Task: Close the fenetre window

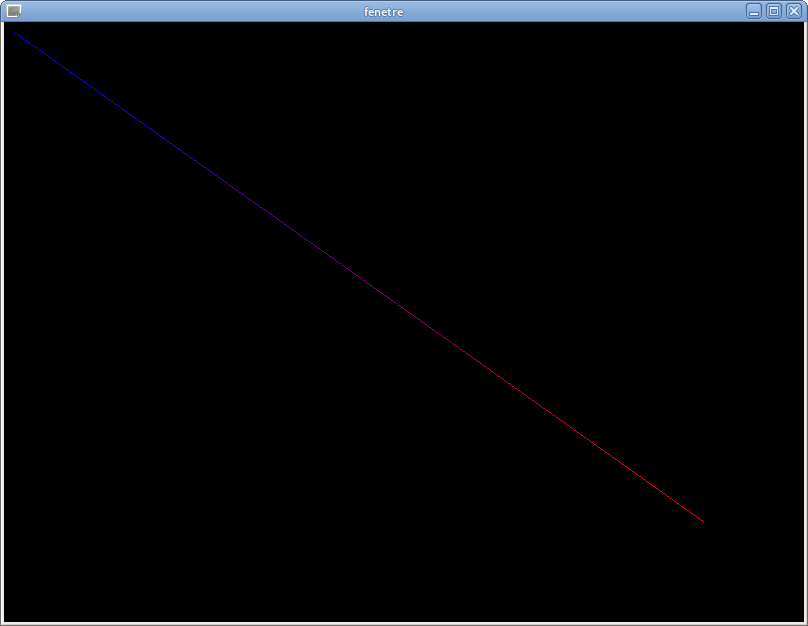Action: (793, 11)
